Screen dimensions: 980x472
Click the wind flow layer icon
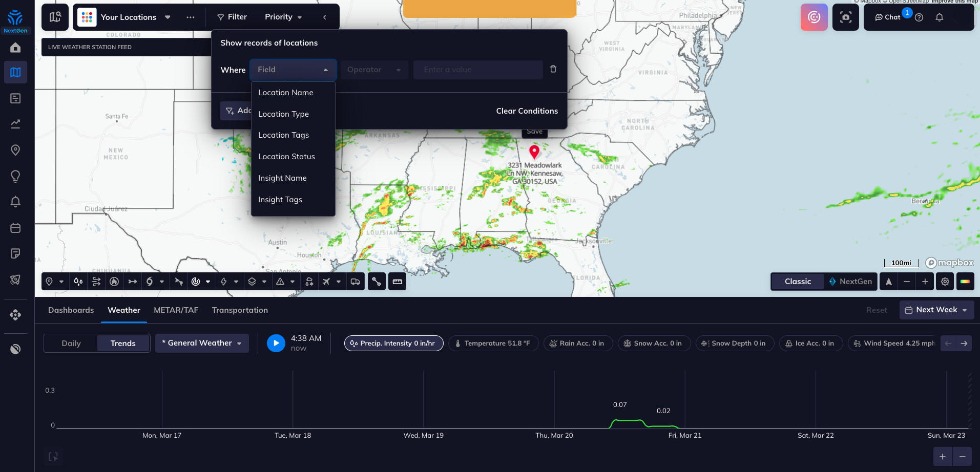coord(96,282)
